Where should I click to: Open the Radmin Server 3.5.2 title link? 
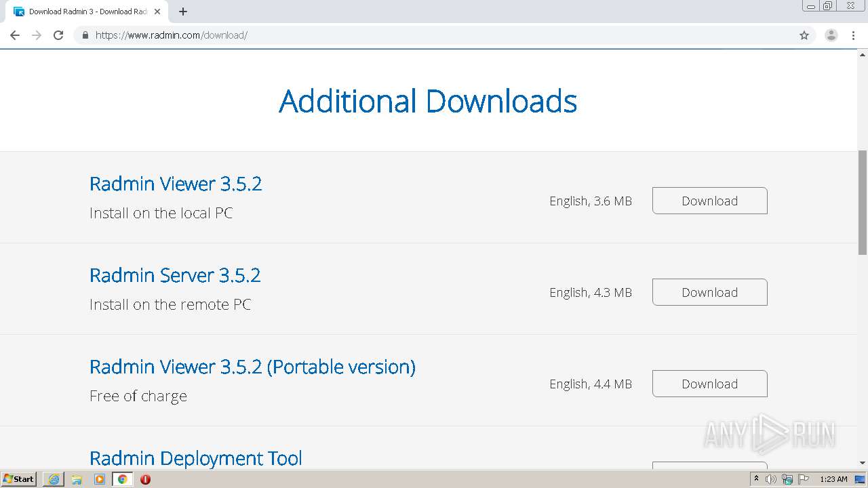click(x=175, y=275)
